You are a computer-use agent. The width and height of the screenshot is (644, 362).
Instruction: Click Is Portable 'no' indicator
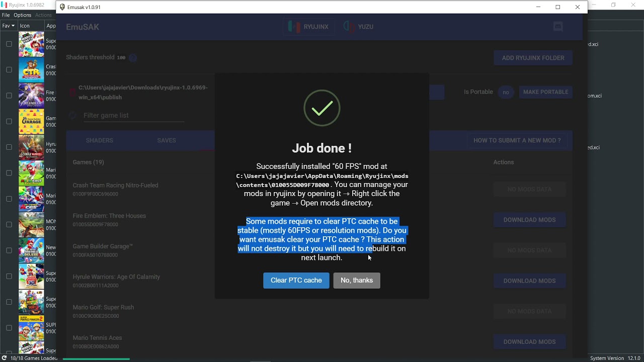[506, 92]
